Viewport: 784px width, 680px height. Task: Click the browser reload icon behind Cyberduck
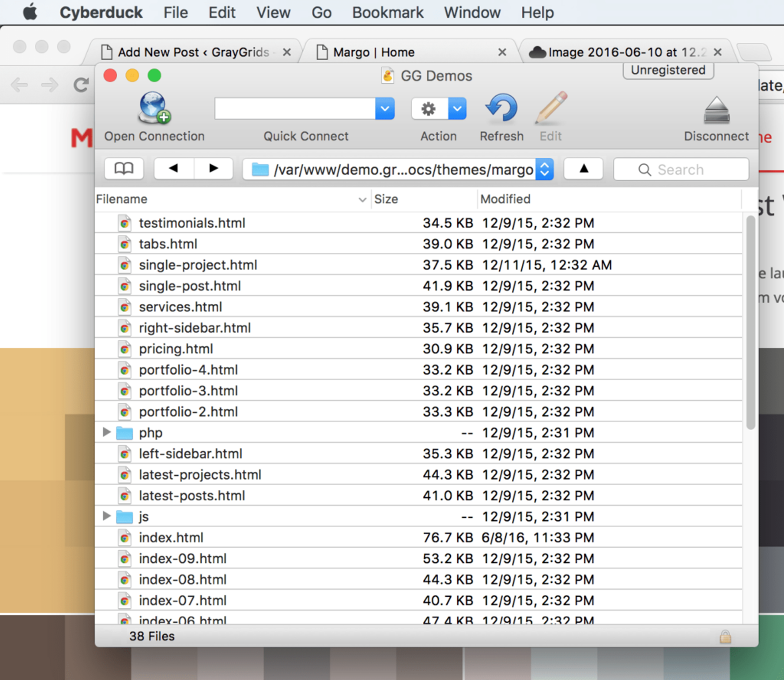pos(81,85)
